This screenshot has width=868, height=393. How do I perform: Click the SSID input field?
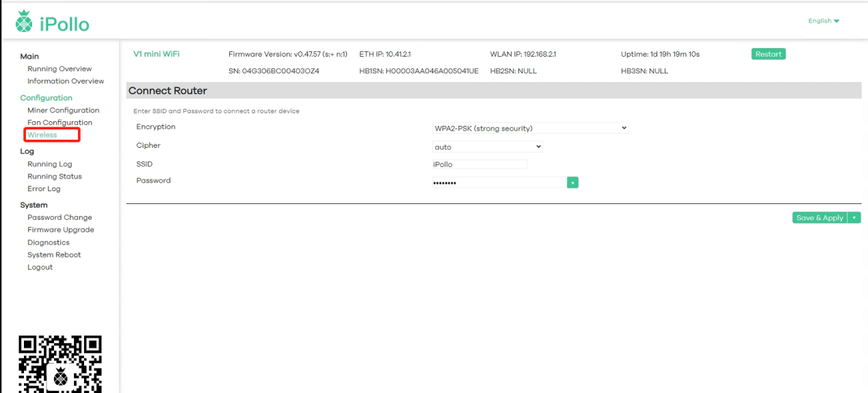click(x=479, y=164)
